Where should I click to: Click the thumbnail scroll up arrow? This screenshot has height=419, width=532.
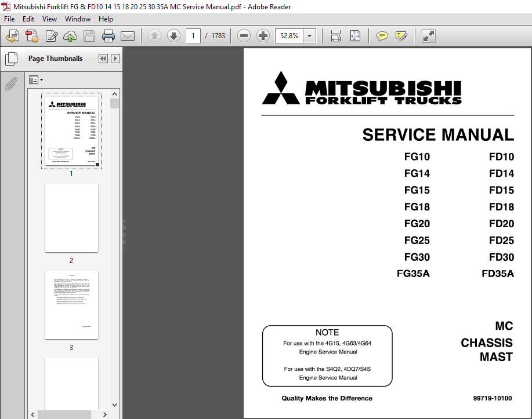[115, 94]
